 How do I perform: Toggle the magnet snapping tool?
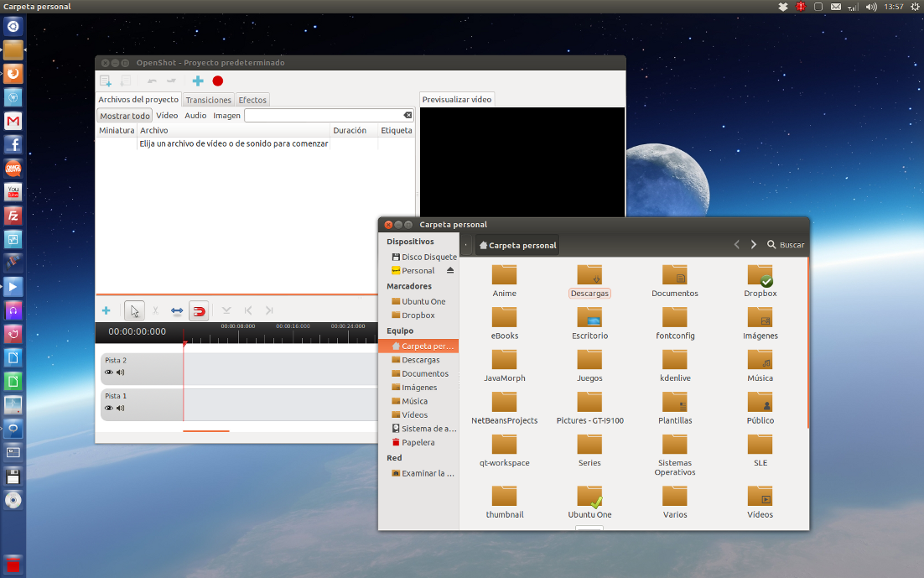coord(200,310)
